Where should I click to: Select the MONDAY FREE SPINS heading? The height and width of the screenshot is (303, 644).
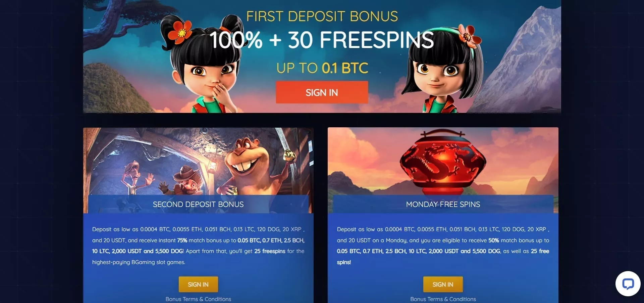pyautogui.click(x=443, y=204)
